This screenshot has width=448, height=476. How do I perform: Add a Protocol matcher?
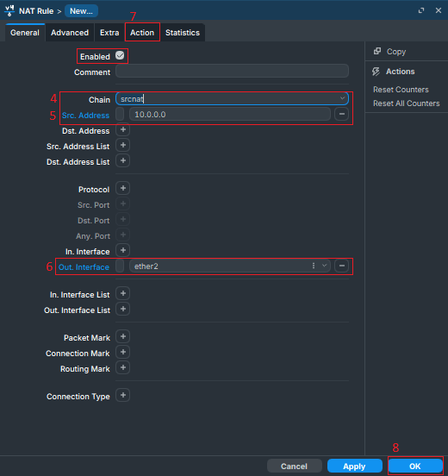(x=123, y=189)
